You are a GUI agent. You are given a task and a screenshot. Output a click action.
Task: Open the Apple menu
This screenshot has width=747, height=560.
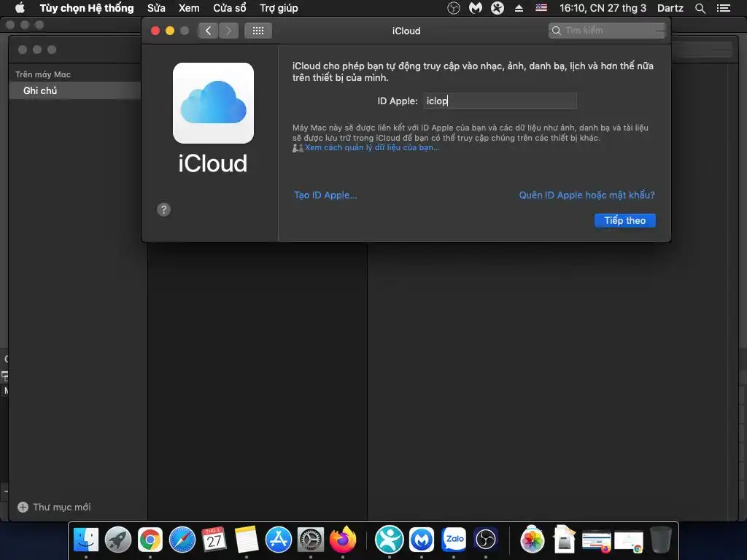tap(20, 8)
